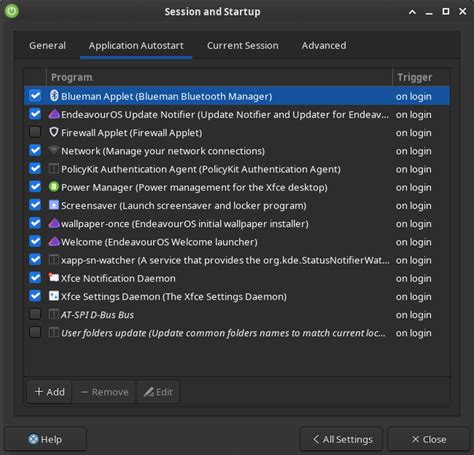
Task: Click 'on login' trigger for Blueman Applet
Action: point(413,96)
